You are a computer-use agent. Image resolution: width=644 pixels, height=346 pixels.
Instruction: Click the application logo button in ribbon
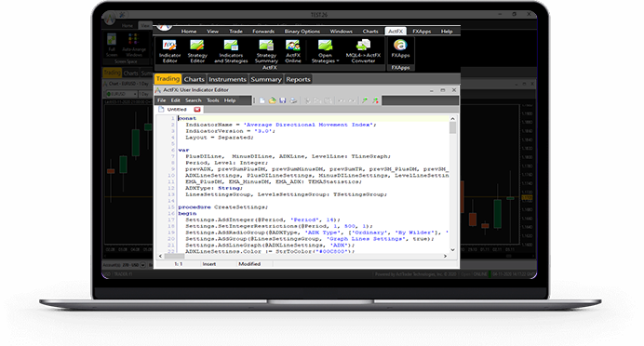[165, 27]
